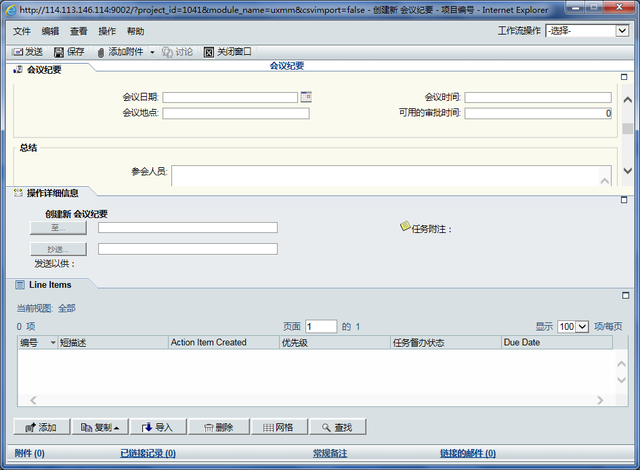Viewport: 640px width, 470px height.
Task: Click 删除 delete button
Action: tap(218, 427)
